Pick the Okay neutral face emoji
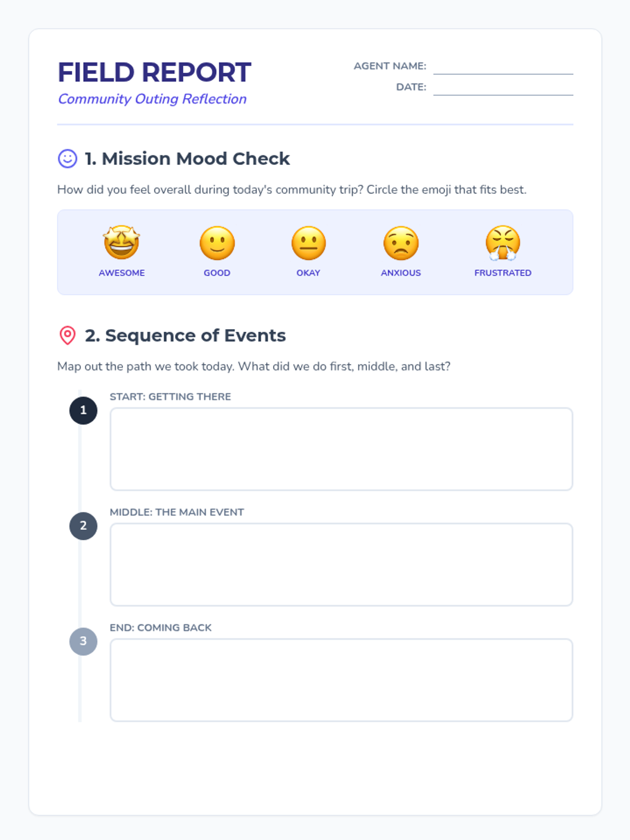Viewport: 630px width, 840px height. click(308, 243)
